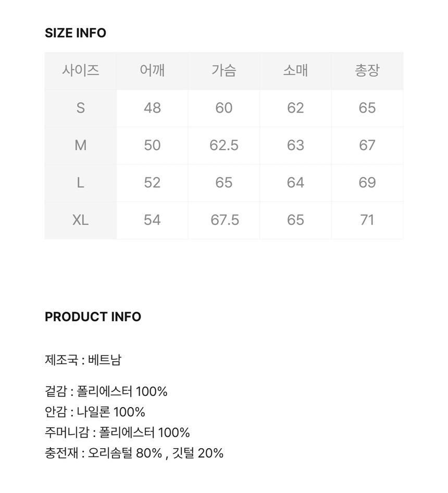Image resolution: width=448 pixels, height=493 pixels.
Task: Select the L size row label
Action: click(80, 183)
